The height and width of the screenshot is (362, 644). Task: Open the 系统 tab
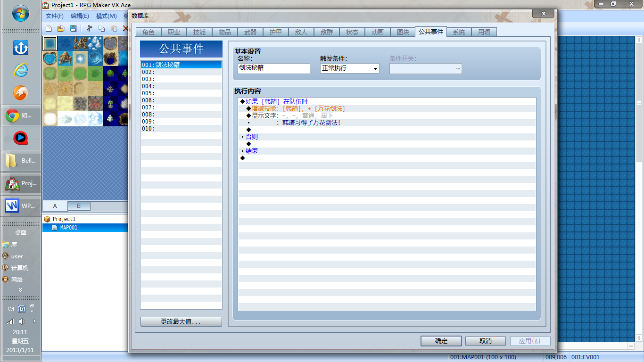pos(459,32)
